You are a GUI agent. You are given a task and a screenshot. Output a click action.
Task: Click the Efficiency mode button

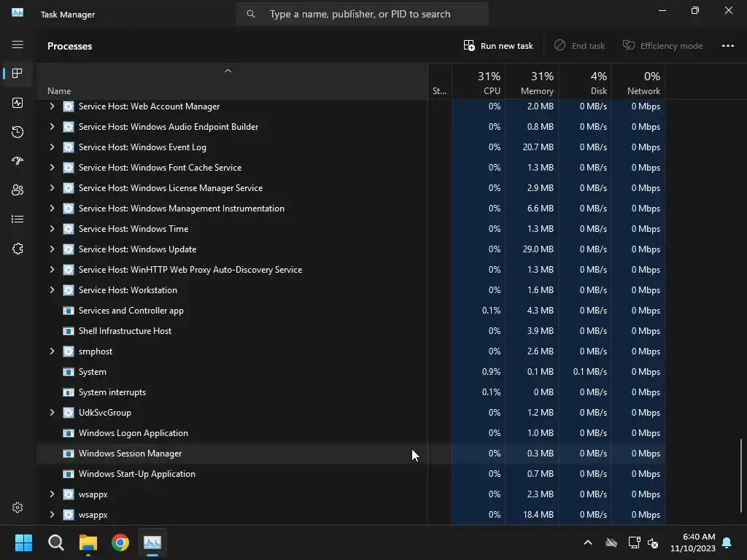pyautogui.click(x=662, y=46)
